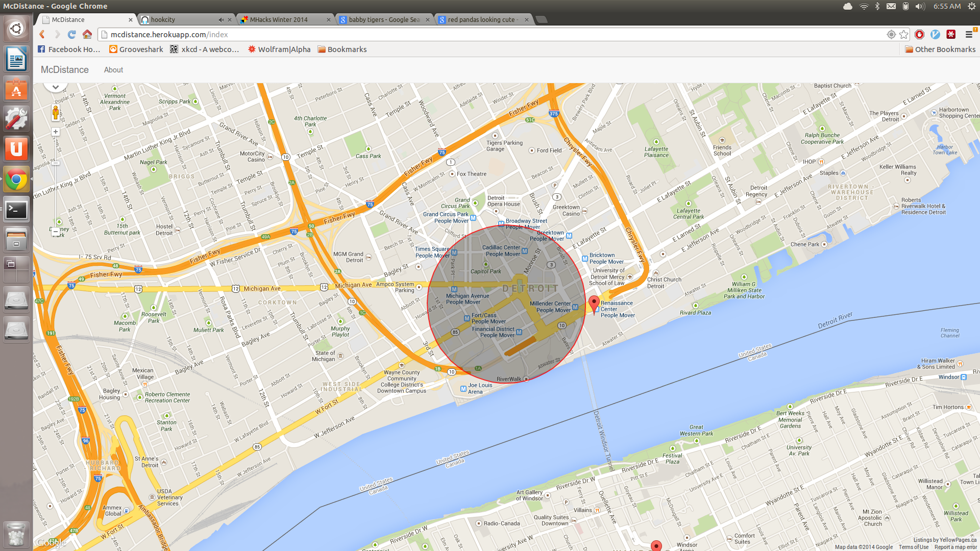Viewport: 980px width, 551px height.
Task: Expand the map pan control chevron
Action: tap(56, 86)
